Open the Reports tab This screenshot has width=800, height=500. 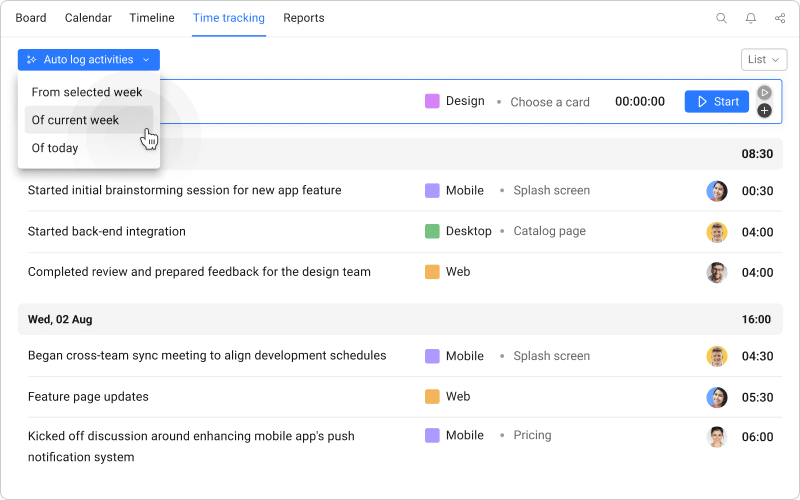304,18
